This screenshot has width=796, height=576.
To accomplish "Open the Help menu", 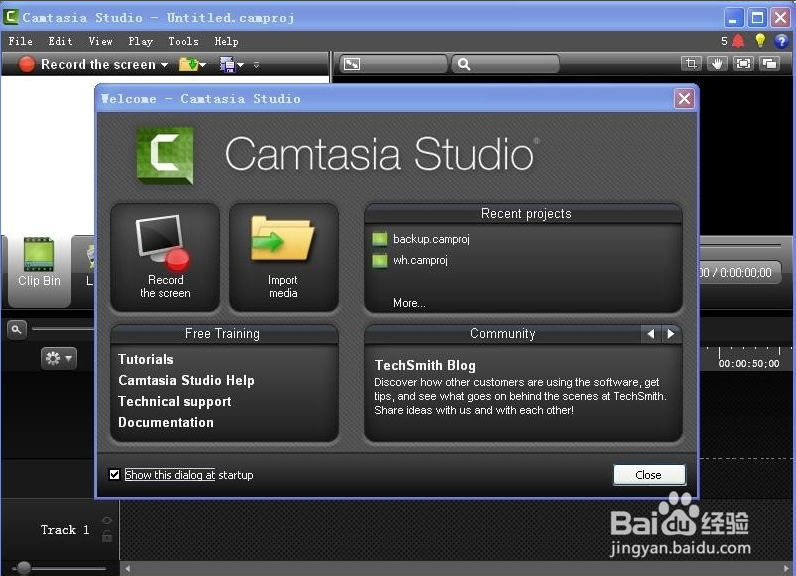I will coord(226,41).
